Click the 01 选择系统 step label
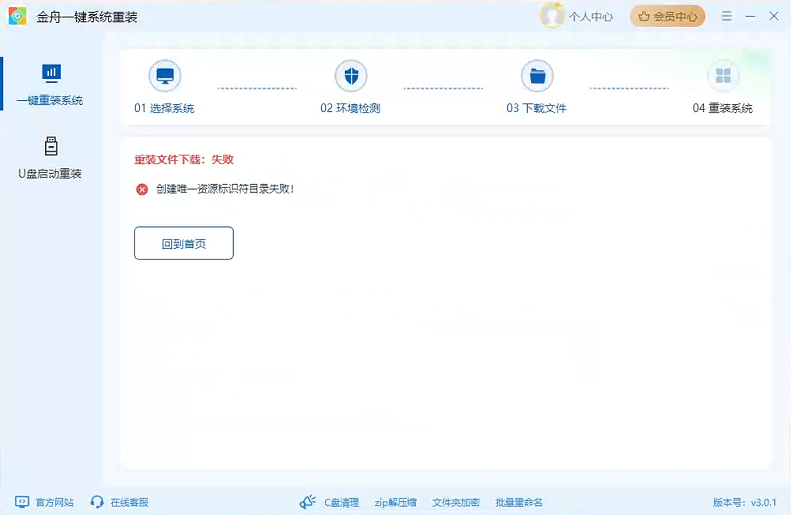Viewport: 791px width, 515px height. click(x=164, y=108)
